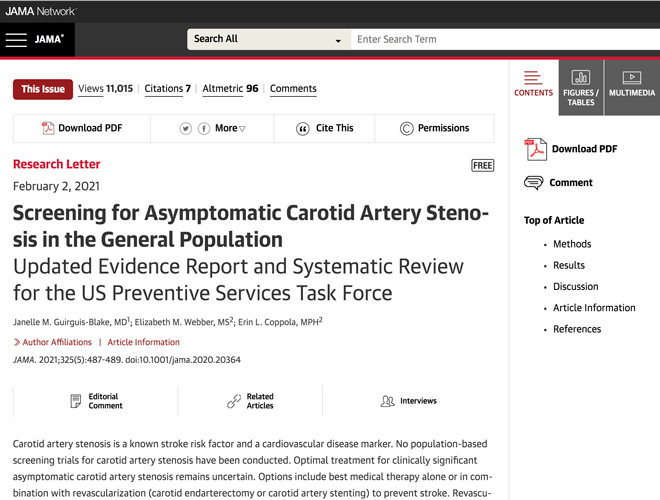Switch to the Multimedia tab
This screenshot has height=500, width=660.
pyautogui.click(x=632, y=88)
